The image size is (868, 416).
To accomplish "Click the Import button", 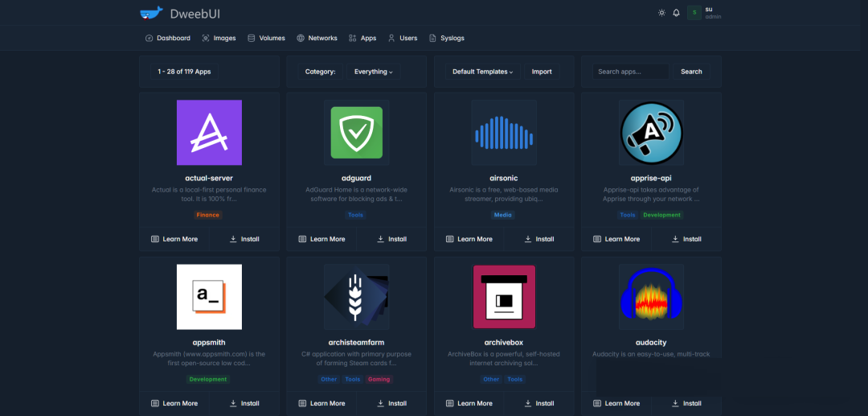I will coord(542,72).
